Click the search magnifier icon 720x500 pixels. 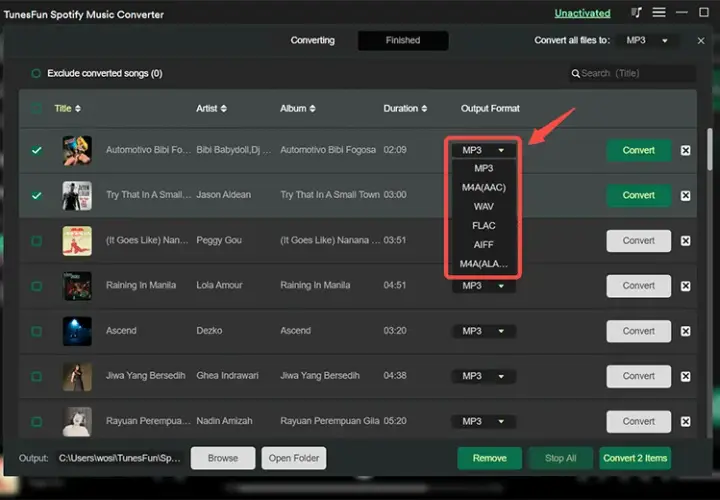(x=575, y=73)
